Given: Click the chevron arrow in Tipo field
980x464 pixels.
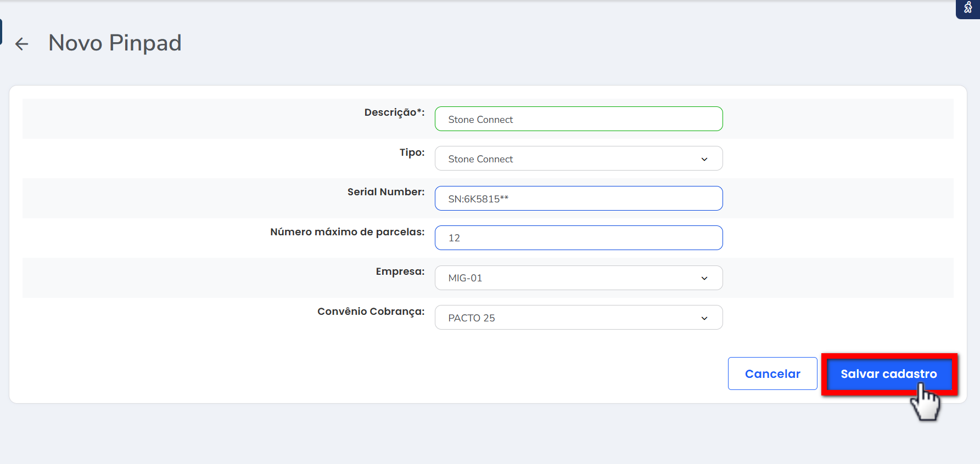Looking at the screenshot, I should tap(704, 159).
